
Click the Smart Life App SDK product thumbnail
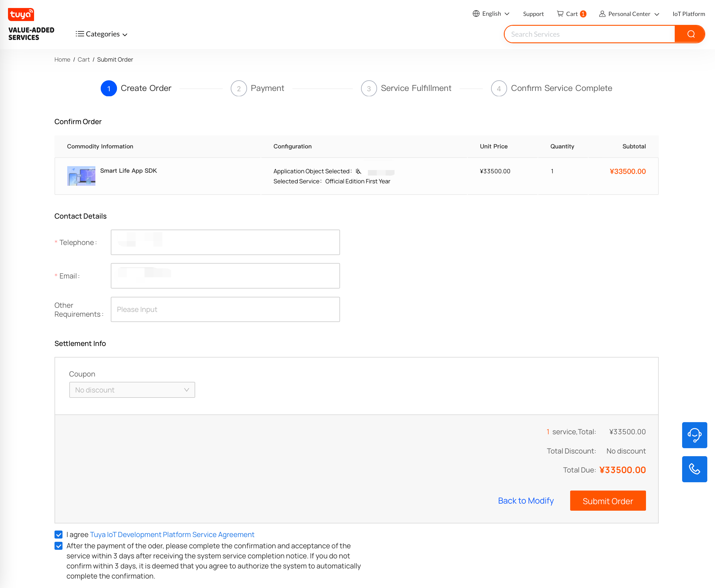coord(81,176)
